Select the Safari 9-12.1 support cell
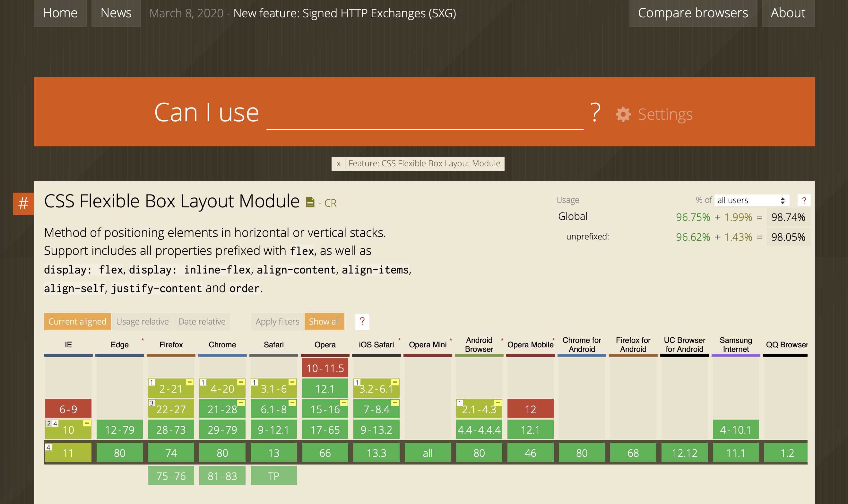 click(273, 430)
